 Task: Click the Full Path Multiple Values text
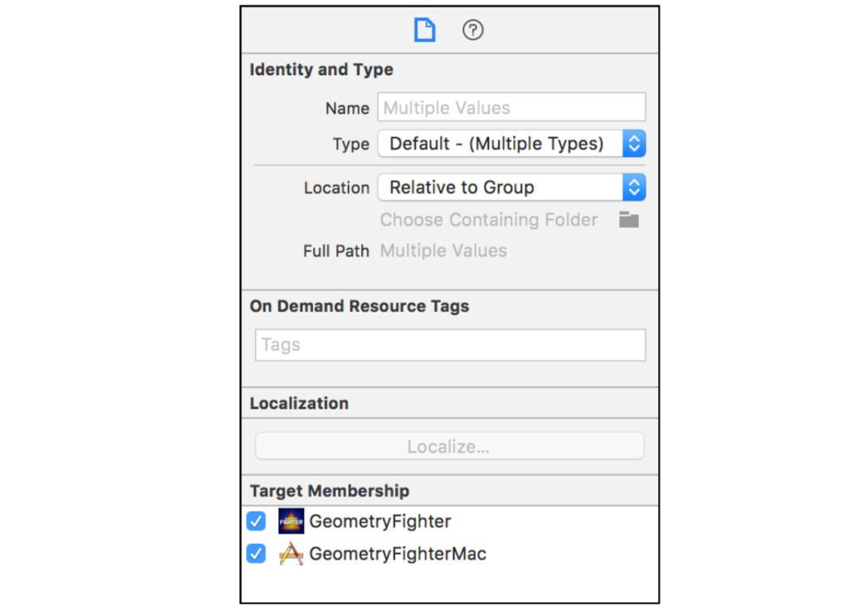(443, 251)
